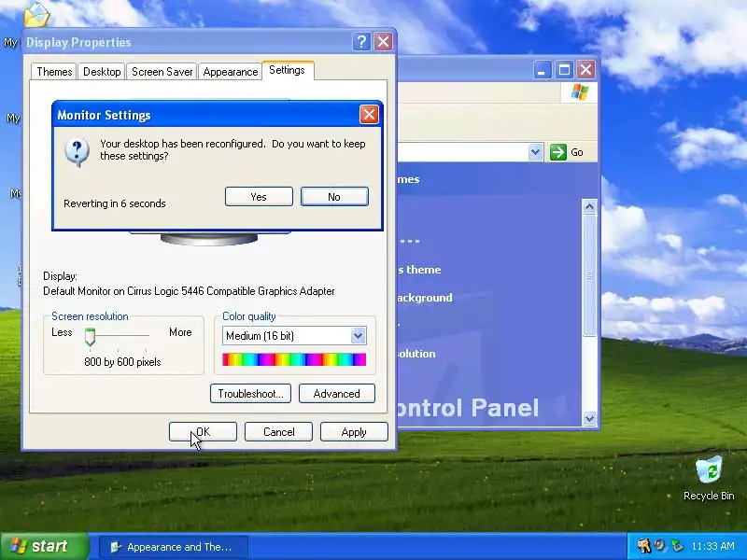747x560 pixels.
Task: Close the Control Panel window
Action: 586,70
